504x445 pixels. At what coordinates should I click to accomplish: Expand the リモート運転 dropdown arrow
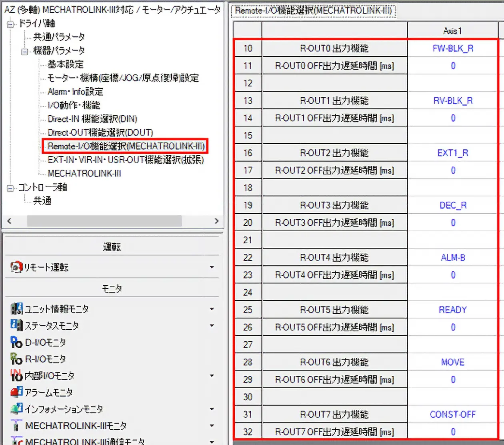point(212,267)
